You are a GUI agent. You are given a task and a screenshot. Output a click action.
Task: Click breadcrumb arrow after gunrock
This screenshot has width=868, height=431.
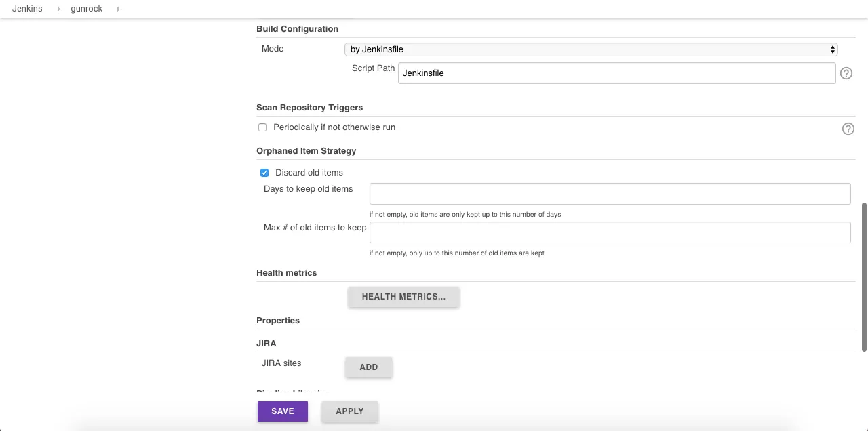(118, 9)
